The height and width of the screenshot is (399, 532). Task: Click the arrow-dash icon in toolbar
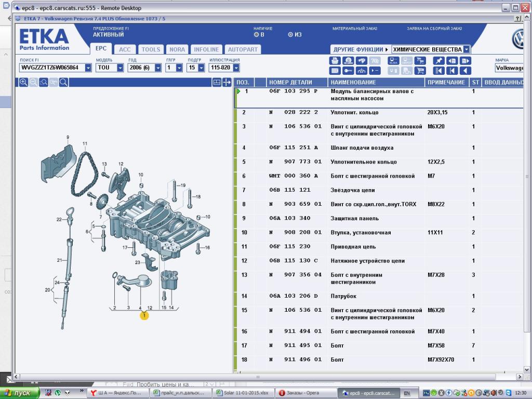tap(375, 71)
